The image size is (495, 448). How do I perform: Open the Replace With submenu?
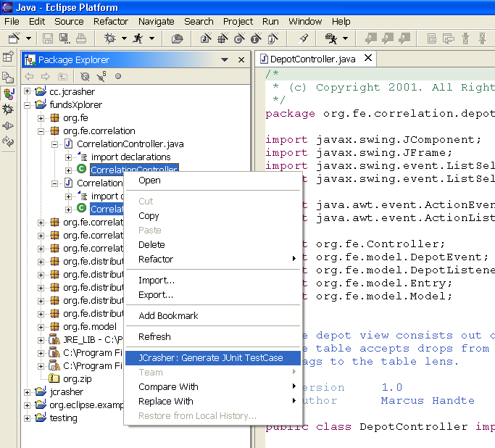pyautogui.click(x=213, y=402)
